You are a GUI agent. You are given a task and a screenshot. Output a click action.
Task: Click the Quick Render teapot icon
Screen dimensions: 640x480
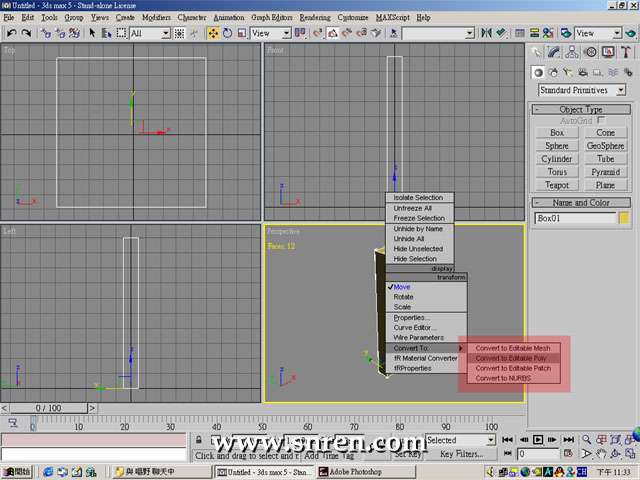tap(631, 33)
